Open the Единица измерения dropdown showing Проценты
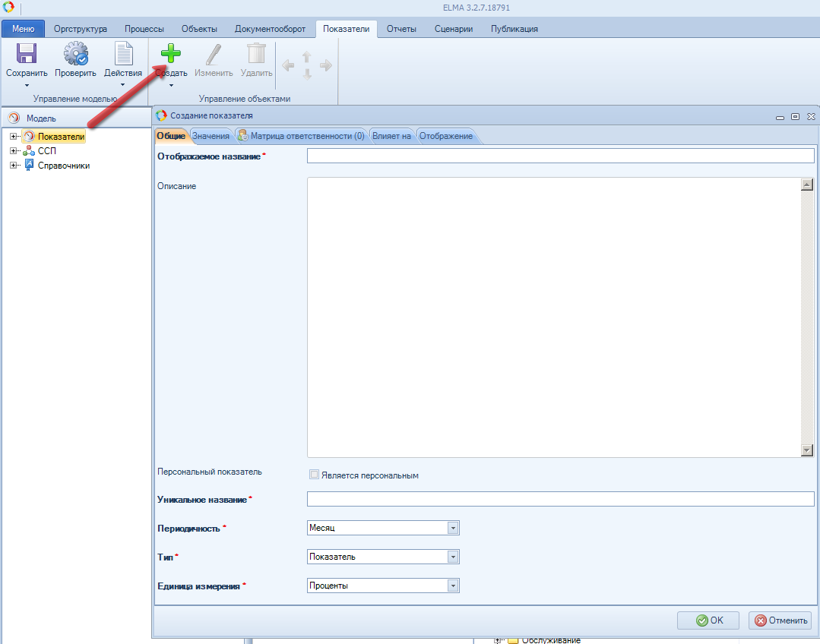Screen dimensions: 820x644 pos(453,586)
